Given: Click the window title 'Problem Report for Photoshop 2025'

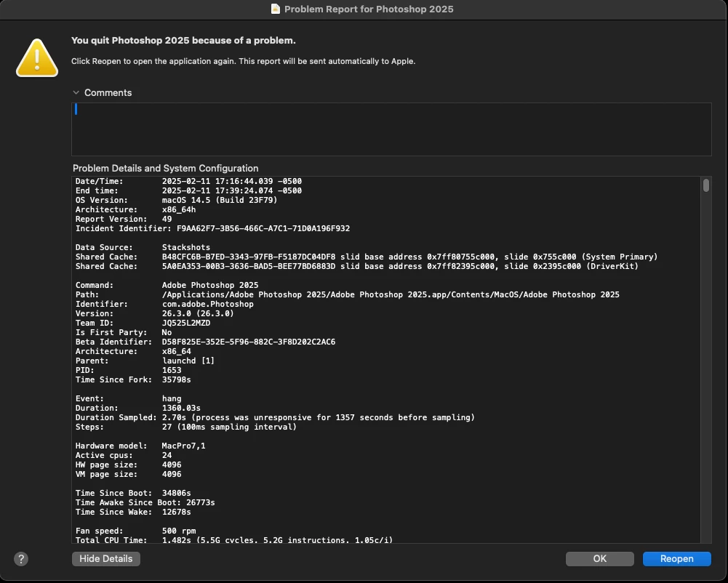Looking at the screenshot, I should click(369, 9).
